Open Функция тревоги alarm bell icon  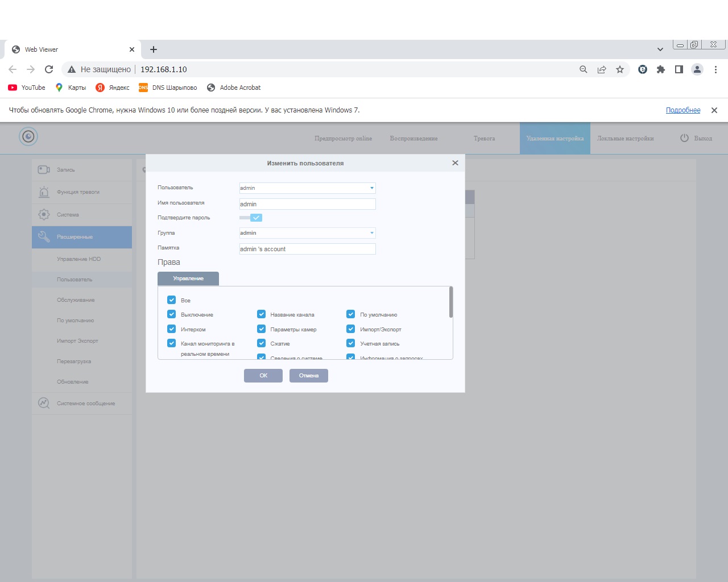(x=44, y=192)
